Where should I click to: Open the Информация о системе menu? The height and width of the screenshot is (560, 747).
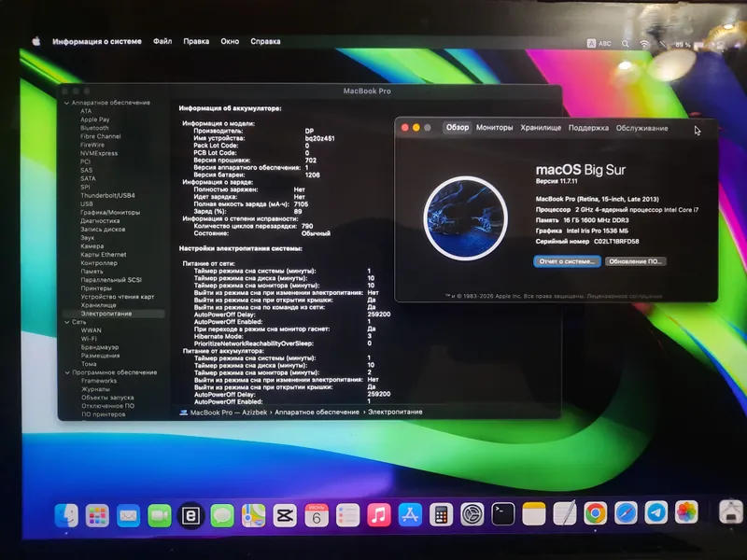(97, 41)
